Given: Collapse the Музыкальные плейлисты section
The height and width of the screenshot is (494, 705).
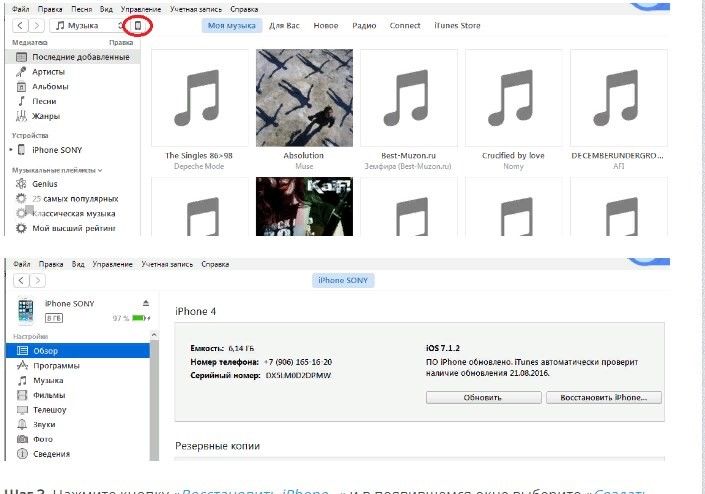Looking at the screenshot, I should [x=99, y=171].
